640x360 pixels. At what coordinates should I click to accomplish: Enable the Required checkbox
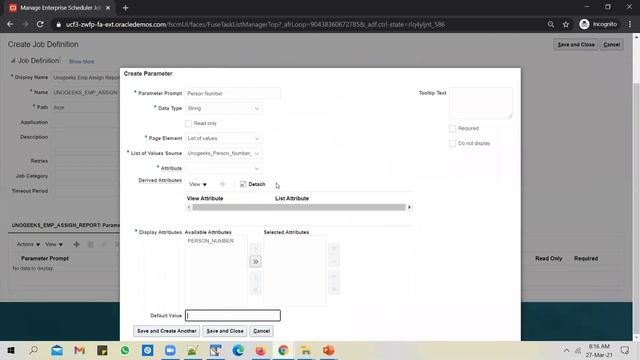coord(452,129)
